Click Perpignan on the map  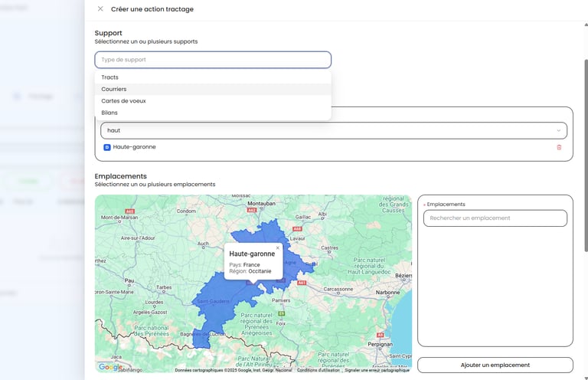tap(380, 344)
